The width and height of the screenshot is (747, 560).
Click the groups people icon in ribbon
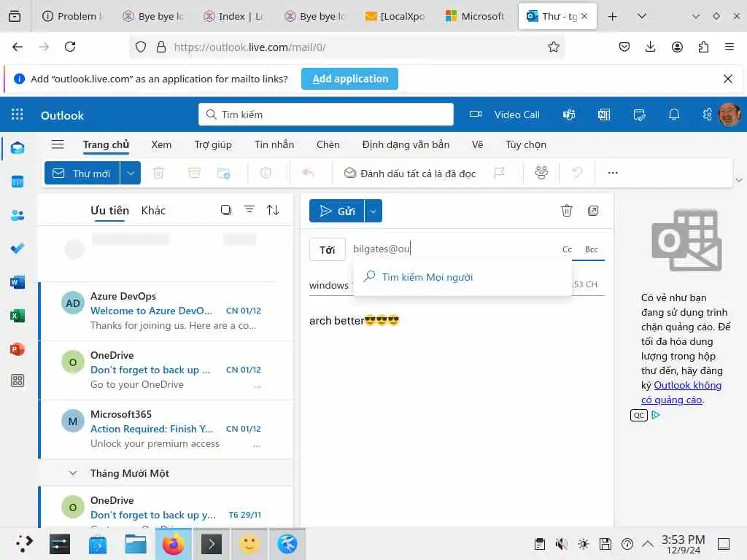point(542,173)
